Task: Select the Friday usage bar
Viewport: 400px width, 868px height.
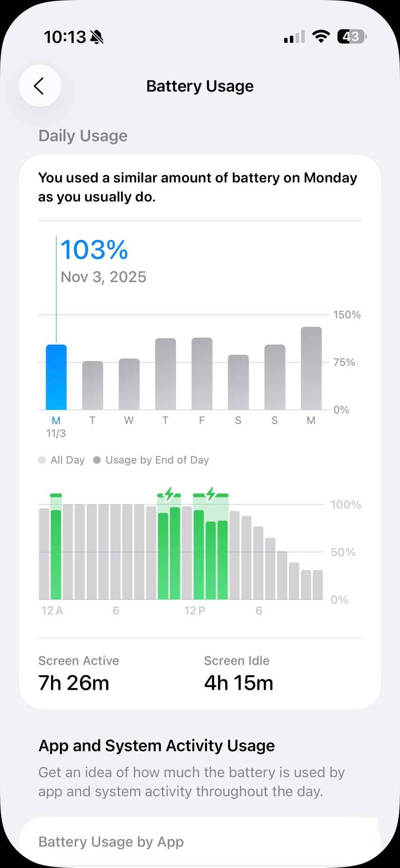Action: (x=202, y=374)
